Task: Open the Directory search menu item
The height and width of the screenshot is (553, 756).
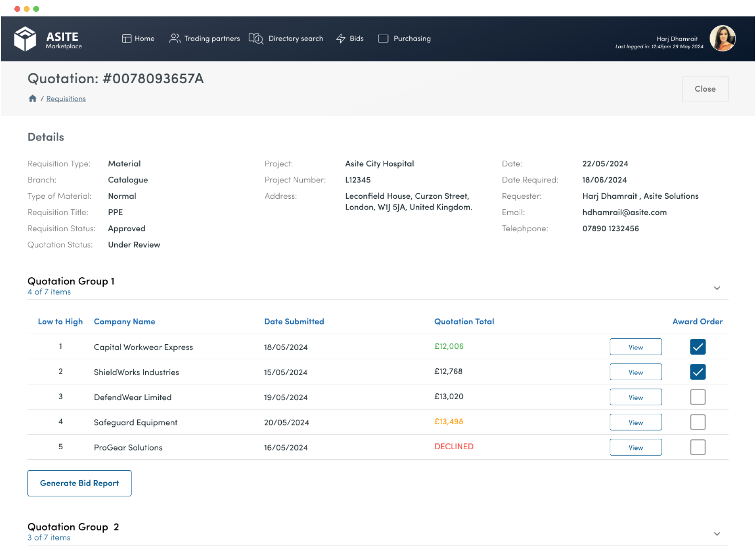Action: click(x=286, y=38)
